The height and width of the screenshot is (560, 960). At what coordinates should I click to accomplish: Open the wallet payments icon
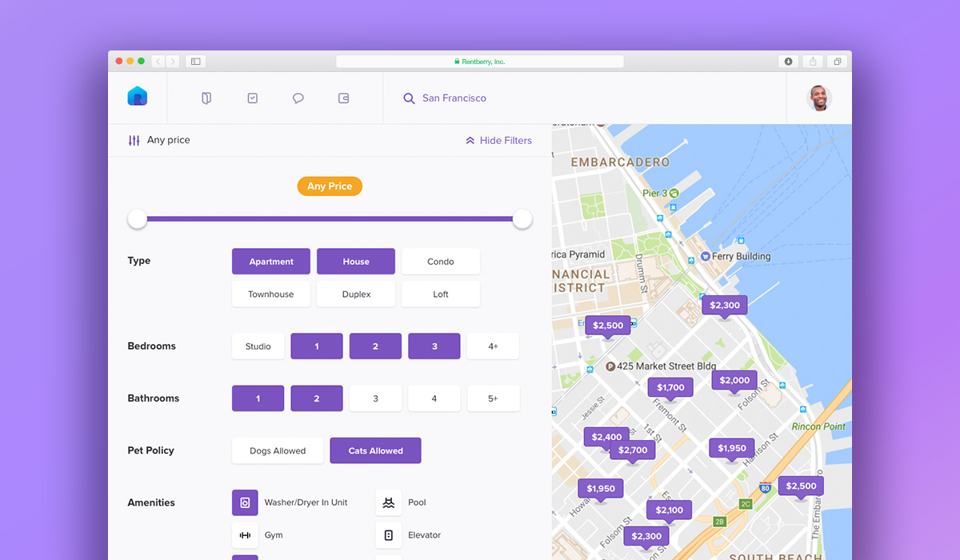[x=344, y=98]
